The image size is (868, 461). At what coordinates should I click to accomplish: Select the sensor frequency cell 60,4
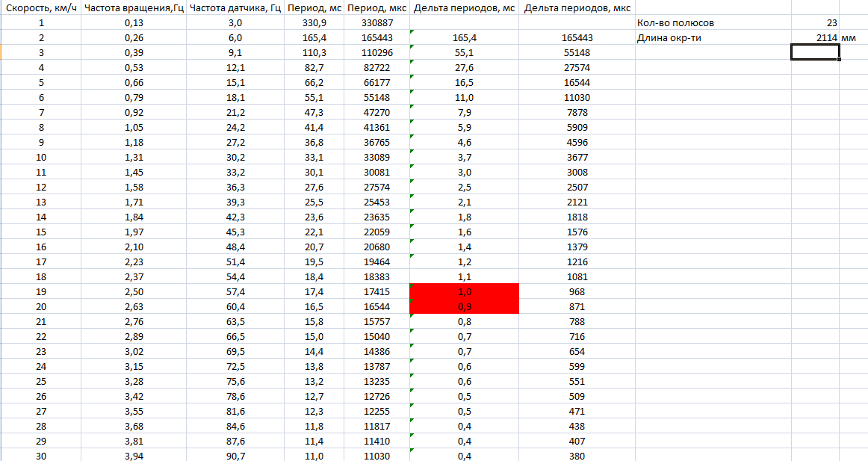235,306
